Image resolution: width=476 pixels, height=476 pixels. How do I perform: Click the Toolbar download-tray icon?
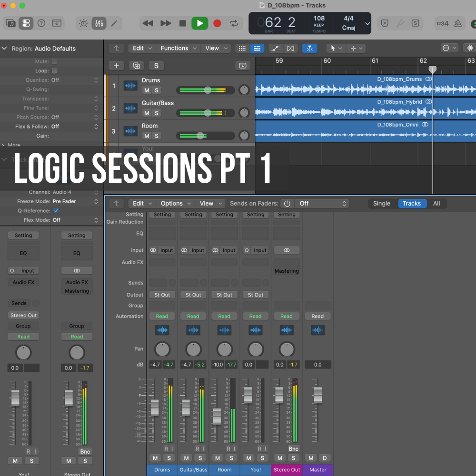57,23
